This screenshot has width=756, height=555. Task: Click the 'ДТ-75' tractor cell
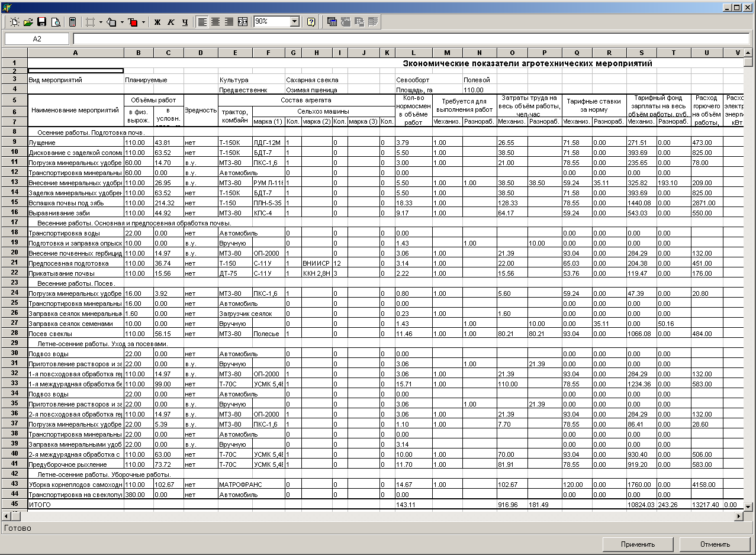(235, 273)
